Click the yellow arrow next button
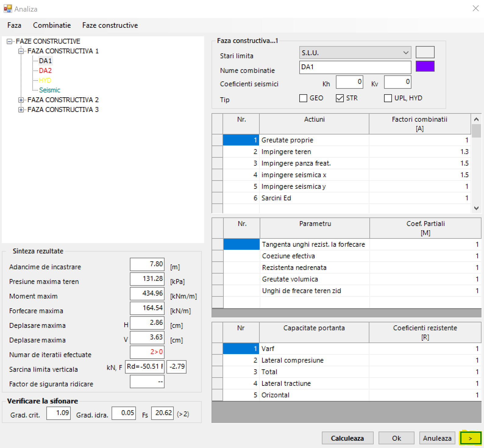 [x=470, y=438]
